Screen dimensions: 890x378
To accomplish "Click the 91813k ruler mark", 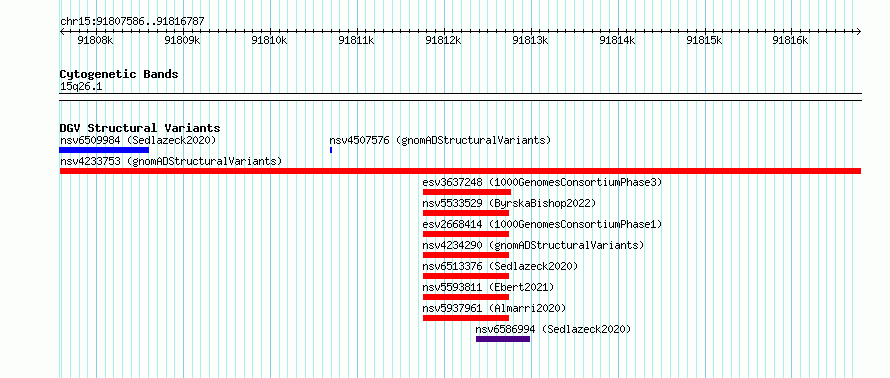I will tap(531, 41).
